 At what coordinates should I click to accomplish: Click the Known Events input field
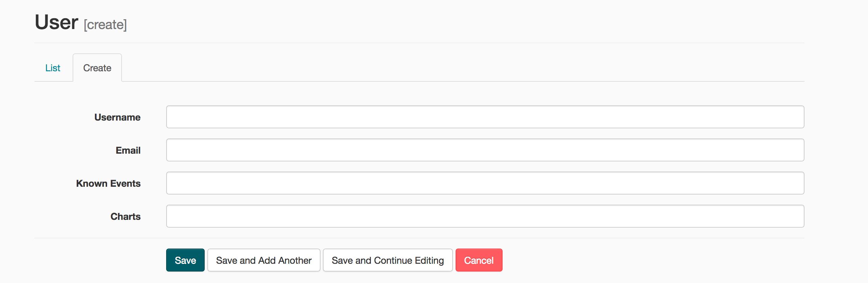pyautogui.click(x=485, y=183)
